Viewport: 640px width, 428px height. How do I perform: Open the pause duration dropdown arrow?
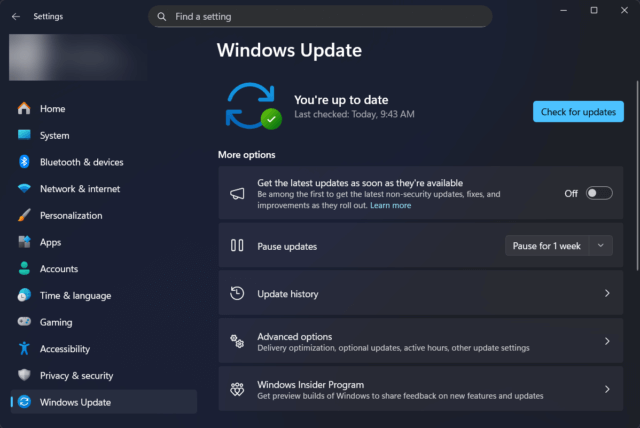(x=600, y=246)
